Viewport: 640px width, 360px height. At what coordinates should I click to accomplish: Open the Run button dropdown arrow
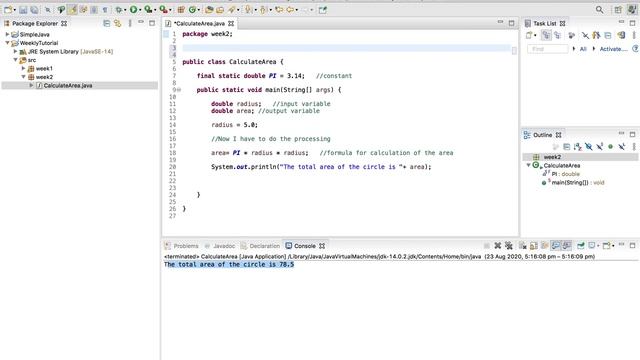140,10
